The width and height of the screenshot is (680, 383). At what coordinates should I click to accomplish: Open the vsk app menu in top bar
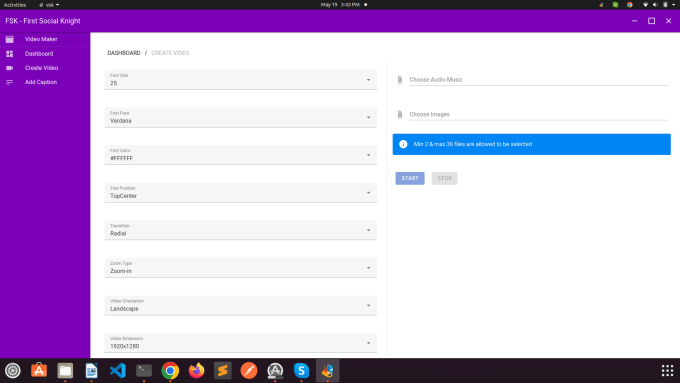(49, 5)
